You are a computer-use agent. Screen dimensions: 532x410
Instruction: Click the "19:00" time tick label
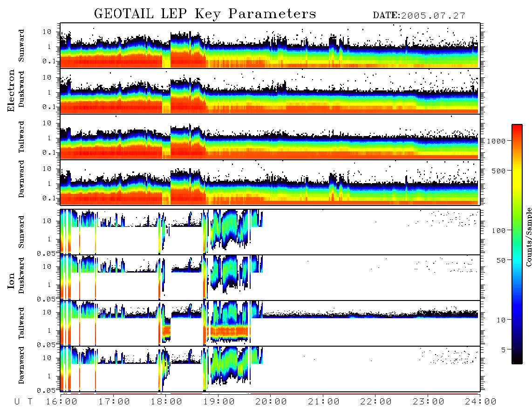tap(219, 402)
